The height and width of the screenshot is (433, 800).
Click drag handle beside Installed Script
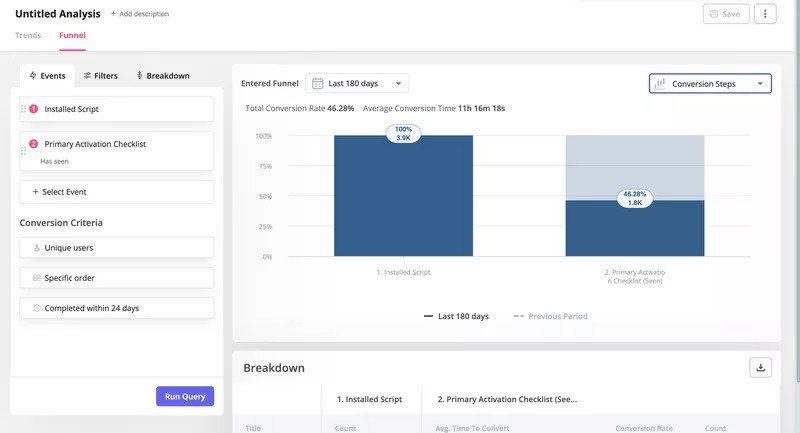click(x=23, y=109)
